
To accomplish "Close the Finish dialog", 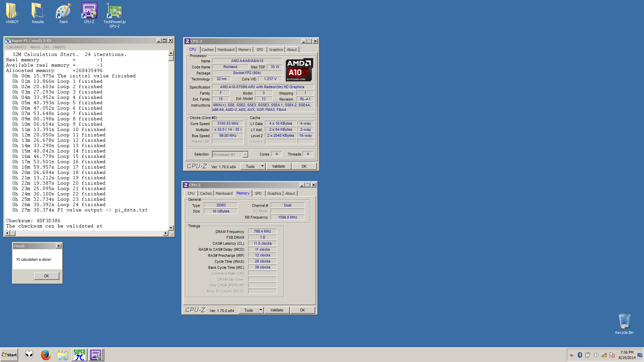I will pos(59,246).
